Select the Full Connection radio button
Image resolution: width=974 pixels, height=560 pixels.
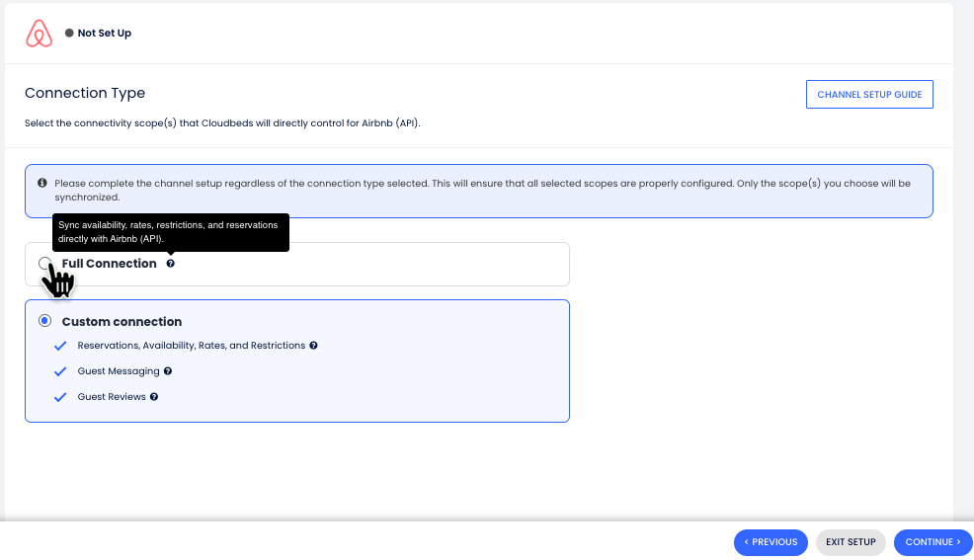tap(44, 264)
